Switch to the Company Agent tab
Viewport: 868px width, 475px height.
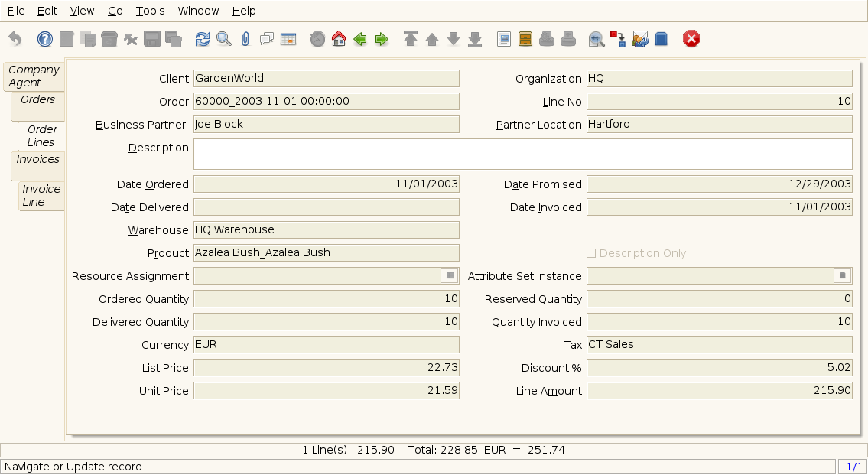pyautogui.click(x=34, y=76)
